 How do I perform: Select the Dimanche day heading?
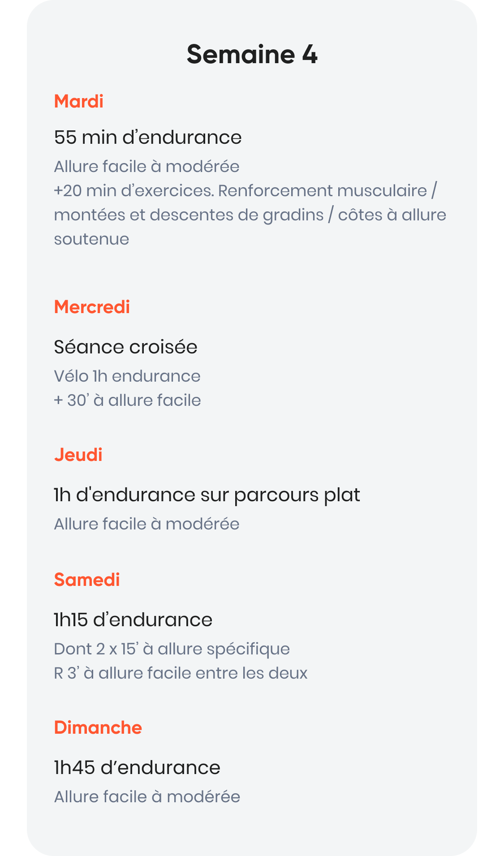(98, 728)
